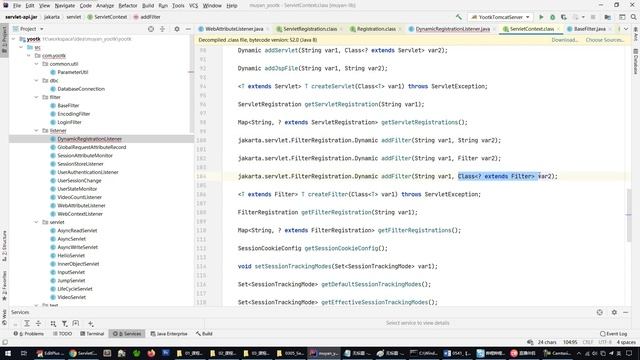
Task: Open the TODO tool window
Action: [x=62, y=334]
